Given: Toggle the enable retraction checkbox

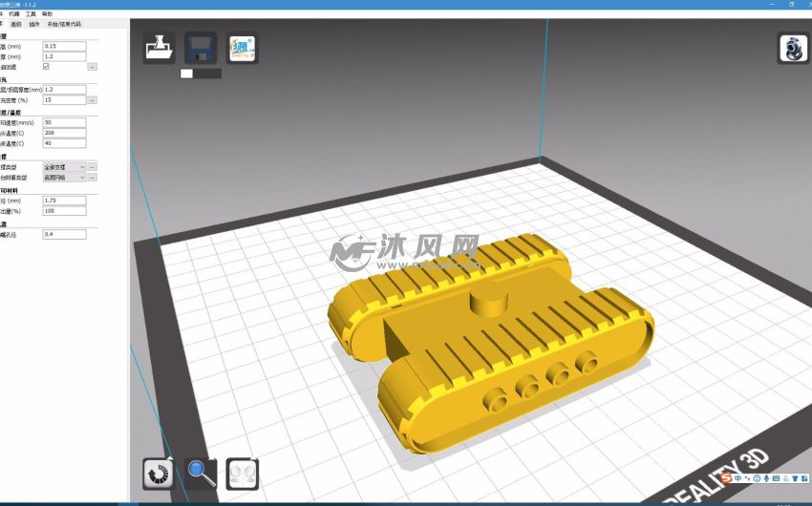Looking at the screenshot, I should pos(47,67).
